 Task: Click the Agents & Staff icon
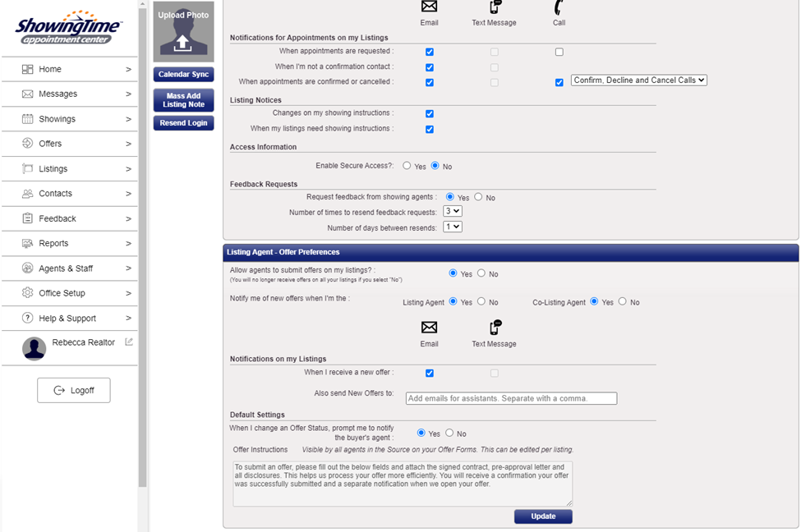[28, 268]
